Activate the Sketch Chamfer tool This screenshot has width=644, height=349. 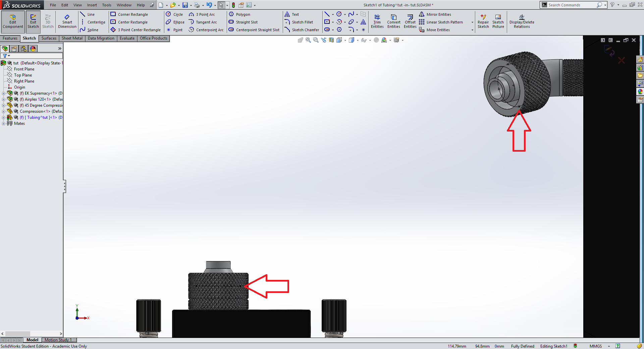coord(302,30)
